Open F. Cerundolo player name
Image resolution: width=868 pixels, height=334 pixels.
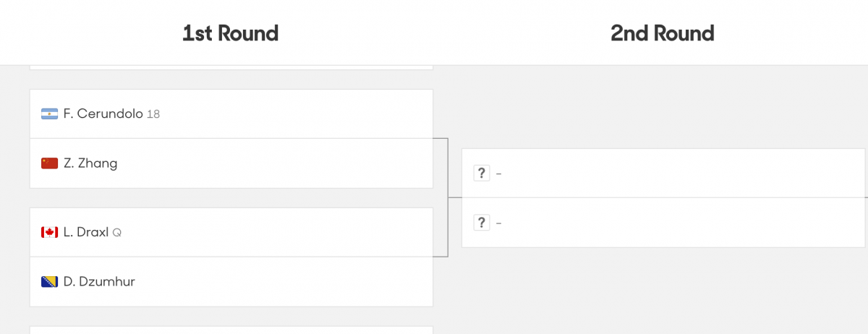pyautogui.click(x=103, y=114)
